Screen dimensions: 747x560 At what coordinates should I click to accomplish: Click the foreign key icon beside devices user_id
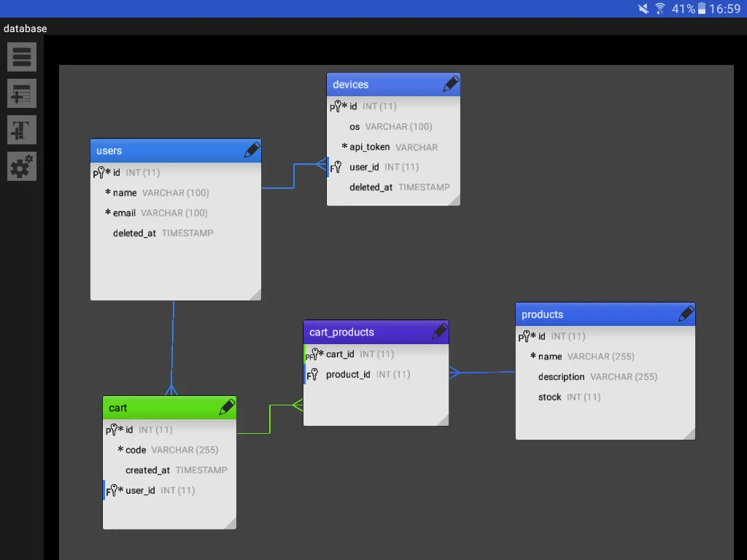(x=336, y=167)
